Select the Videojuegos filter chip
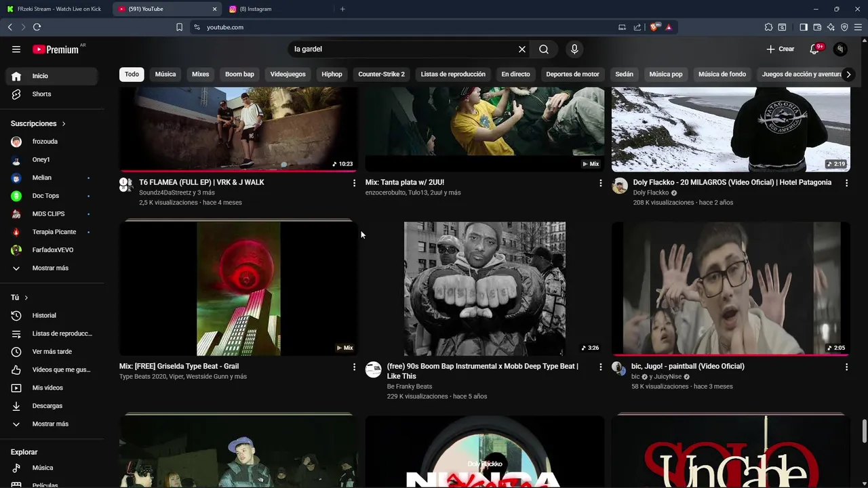The width and height of the screenshot is (868, 488). point(288,75)
